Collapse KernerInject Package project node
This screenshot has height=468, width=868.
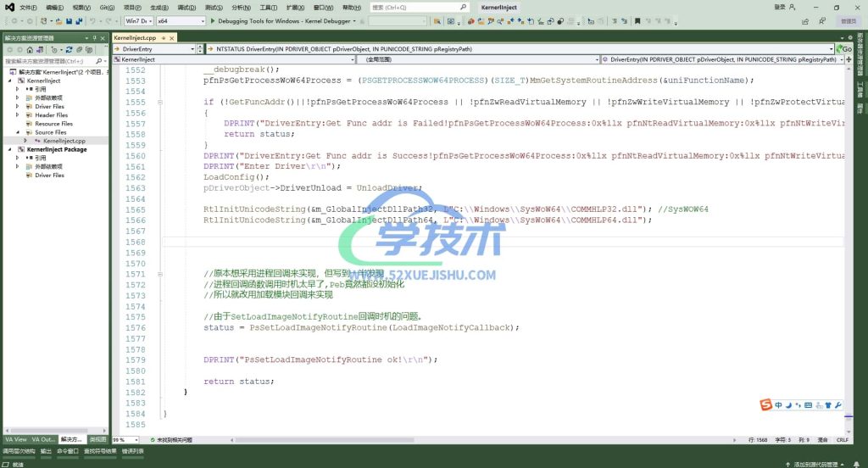pyautogui.click(x=9, y=149)
